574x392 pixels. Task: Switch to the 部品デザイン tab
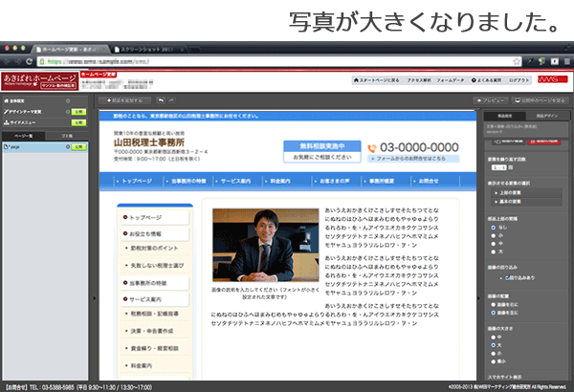coord(547,116)
